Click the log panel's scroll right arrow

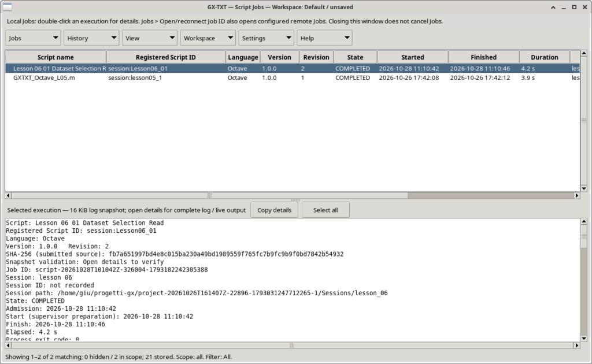tap(576, 345)
